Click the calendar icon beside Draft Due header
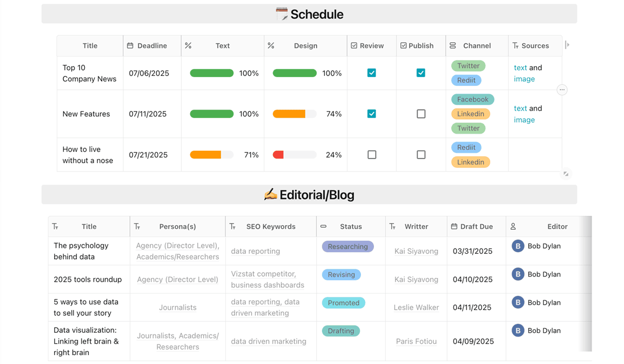The height and width of the screenshot is (364, 624). [454, 227]
